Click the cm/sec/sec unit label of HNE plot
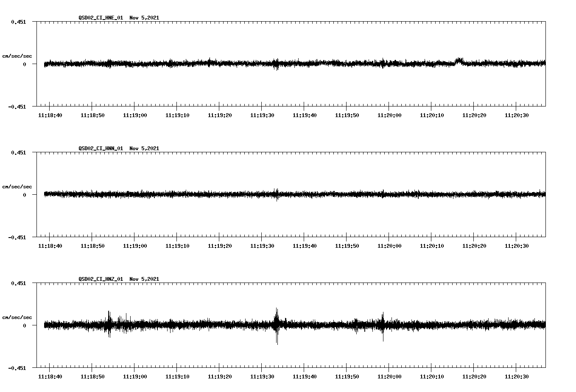576x392 pixels. [x=17, y=56]
